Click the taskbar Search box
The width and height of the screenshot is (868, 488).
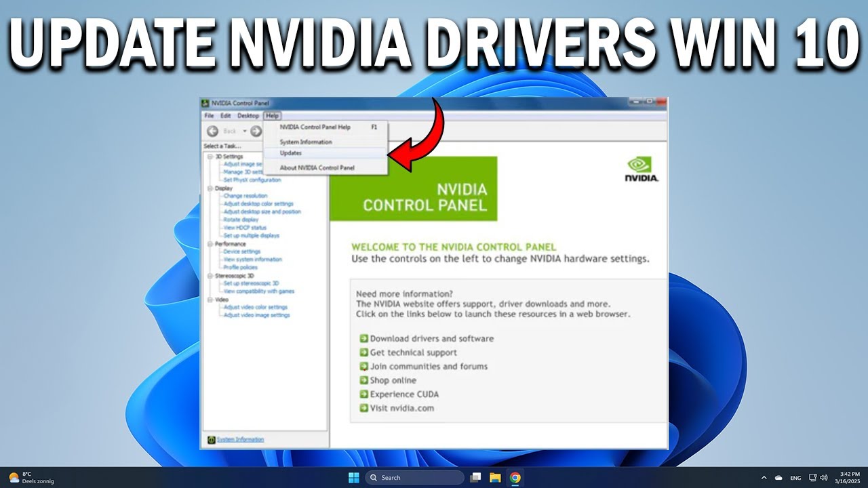pos(415,477)
